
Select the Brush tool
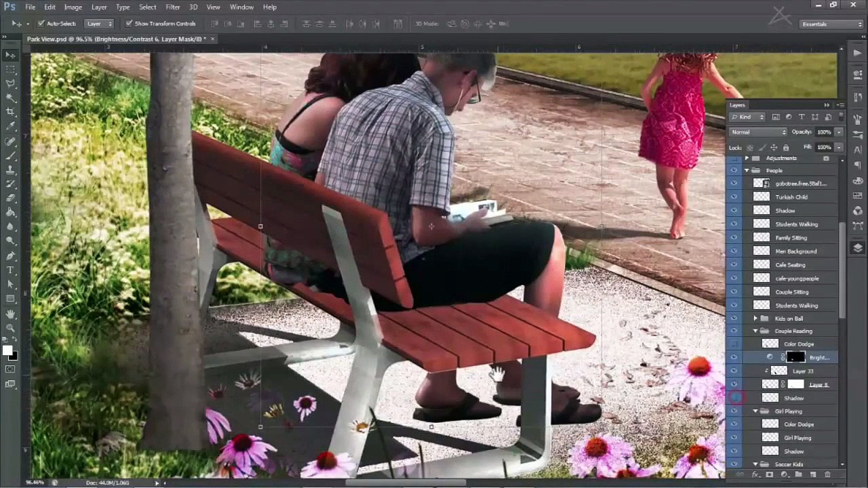10,155
